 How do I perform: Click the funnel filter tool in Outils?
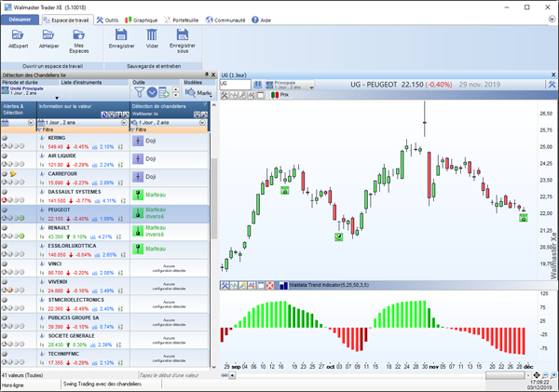(x=140, y=93)
